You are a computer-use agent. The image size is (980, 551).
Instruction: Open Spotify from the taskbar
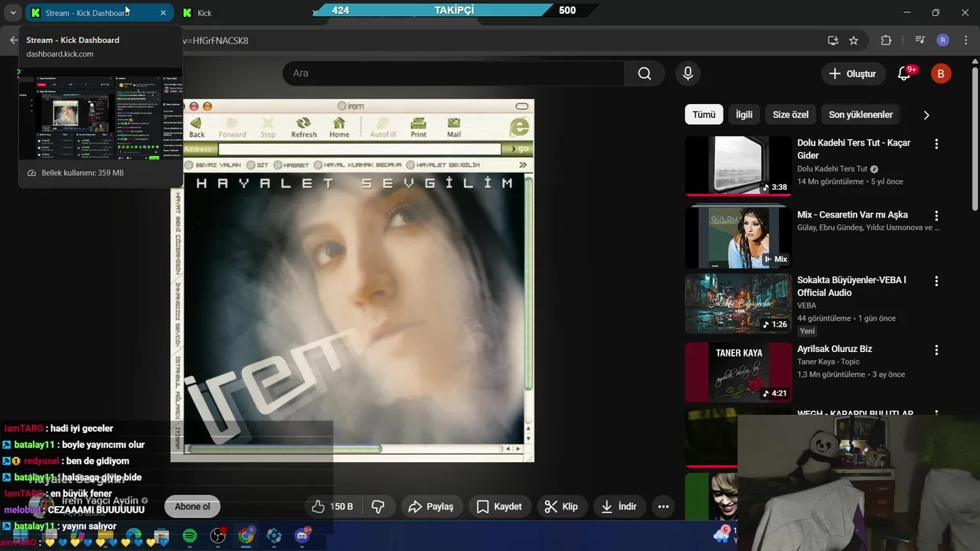pyautogui.click(x=190, y=536)
